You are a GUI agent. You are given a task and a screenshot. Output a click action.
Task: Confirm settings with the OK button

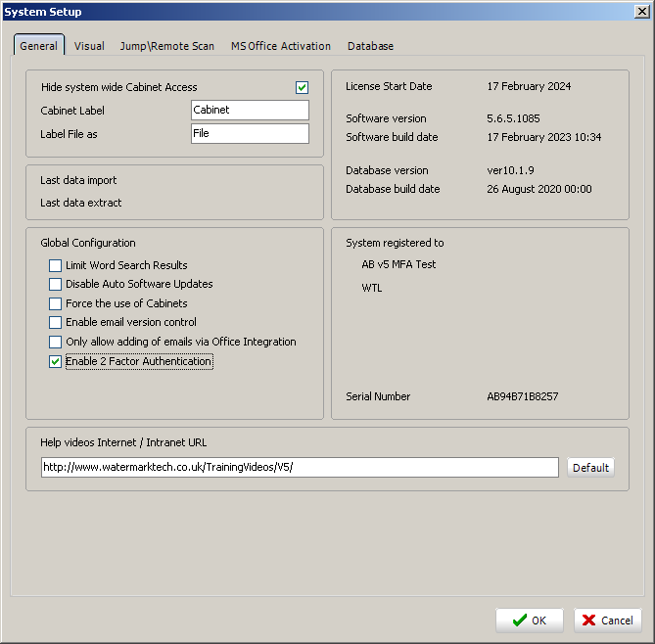(530, 621)
